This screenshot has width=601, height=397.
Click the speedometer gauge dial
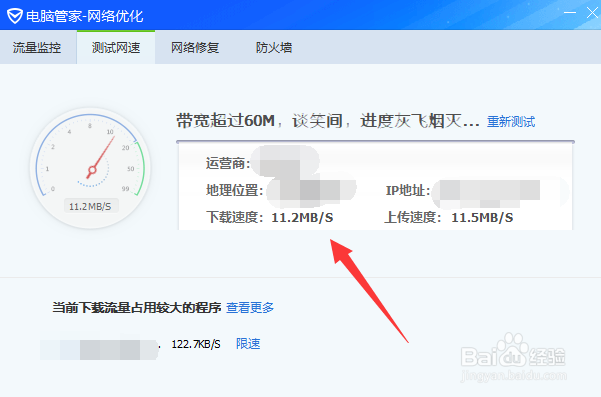(90, 168)
